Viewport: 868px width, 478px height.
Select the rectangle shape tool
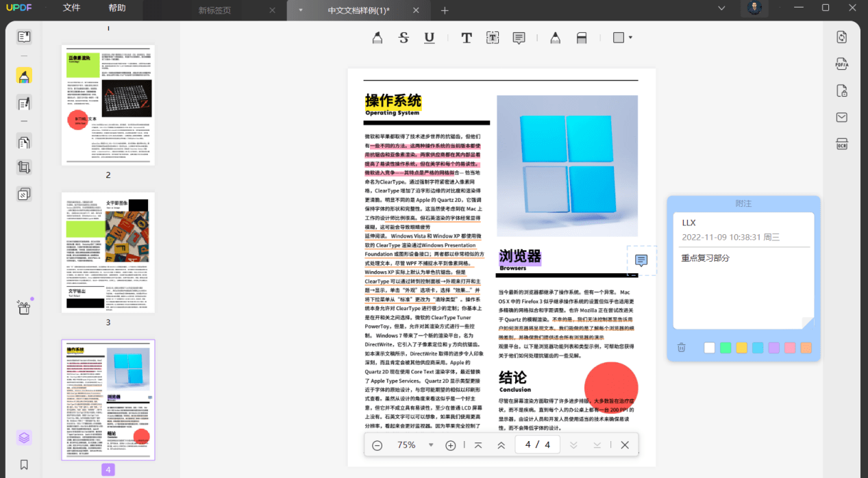coord(619,38)
